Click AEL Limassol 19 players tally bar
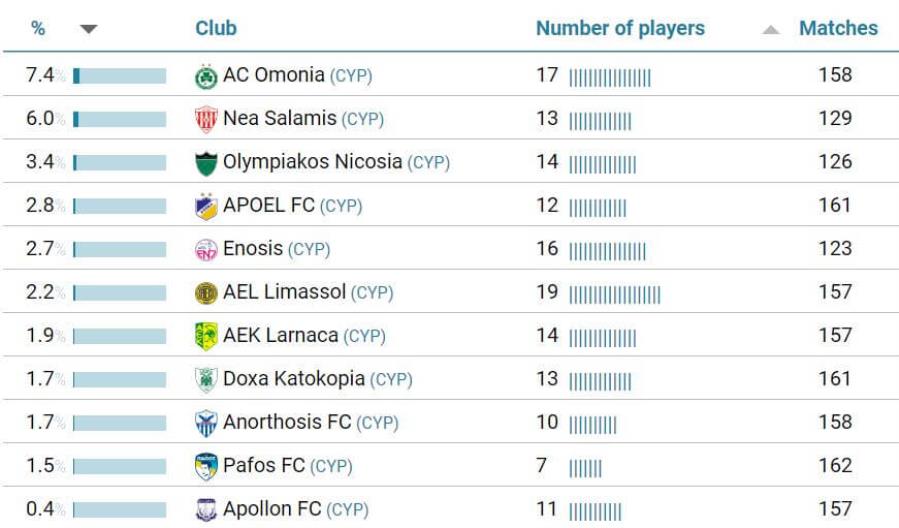Image resolution: width=899 pixels, height=528 pixels. 614,293
